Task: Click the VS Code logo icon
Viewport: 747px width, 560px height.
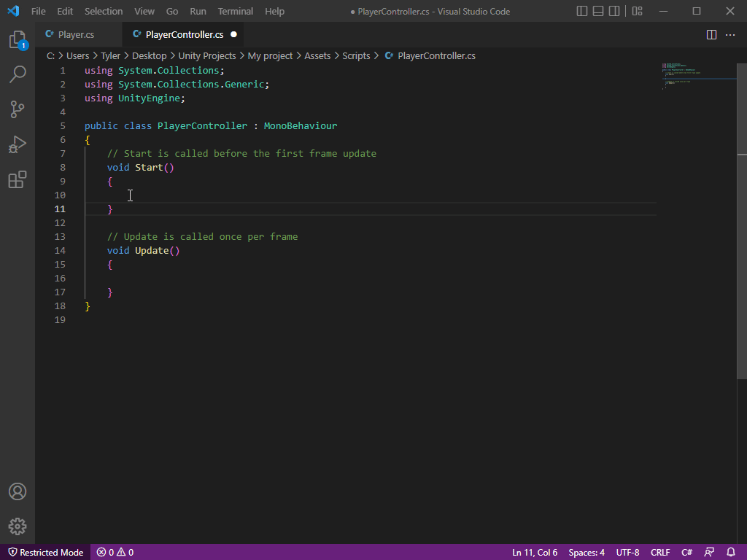Action: [x=13, y=11]
